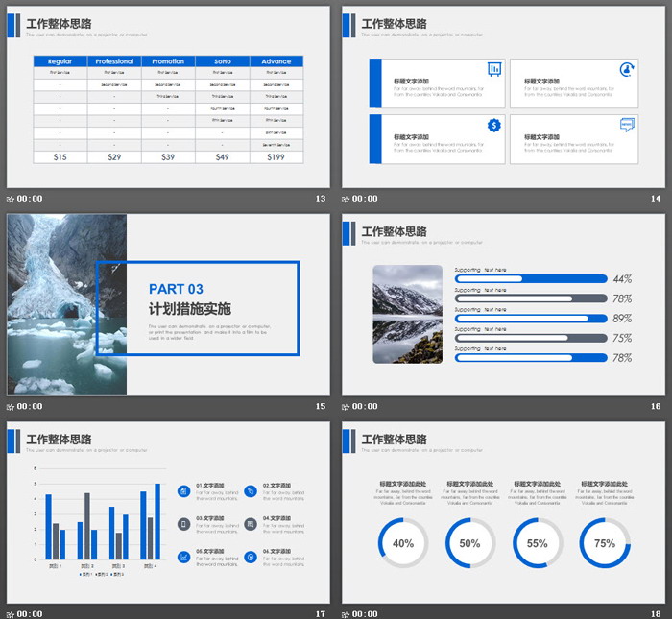Click the $199 price cell in slide 13

point(276,157)
